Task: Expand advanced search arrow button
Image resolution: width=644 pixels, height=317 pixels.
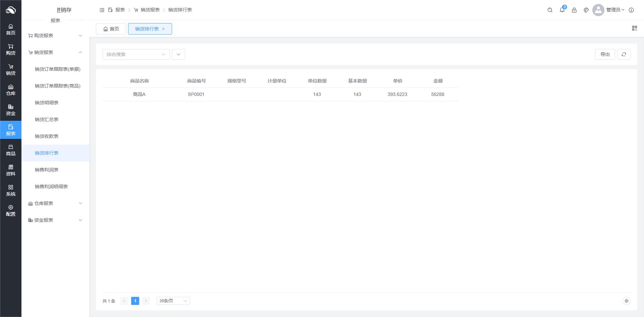Action: click(178, 54)
